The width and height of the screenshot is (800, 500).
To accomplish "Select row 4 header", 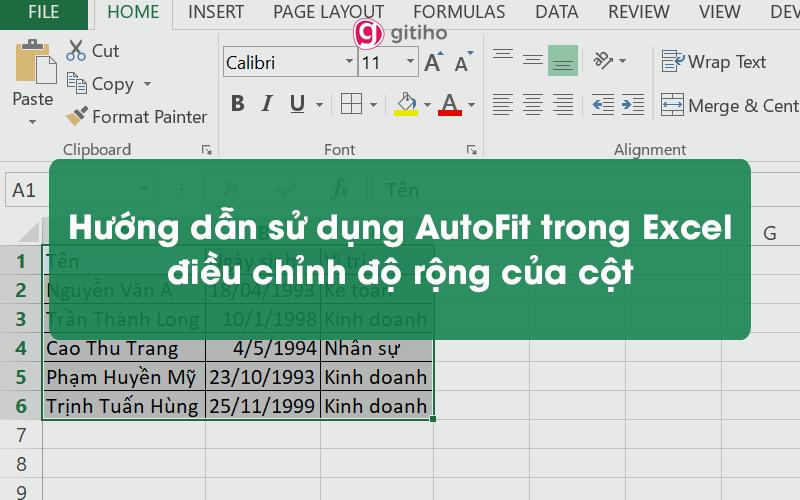I will (21, 348).
